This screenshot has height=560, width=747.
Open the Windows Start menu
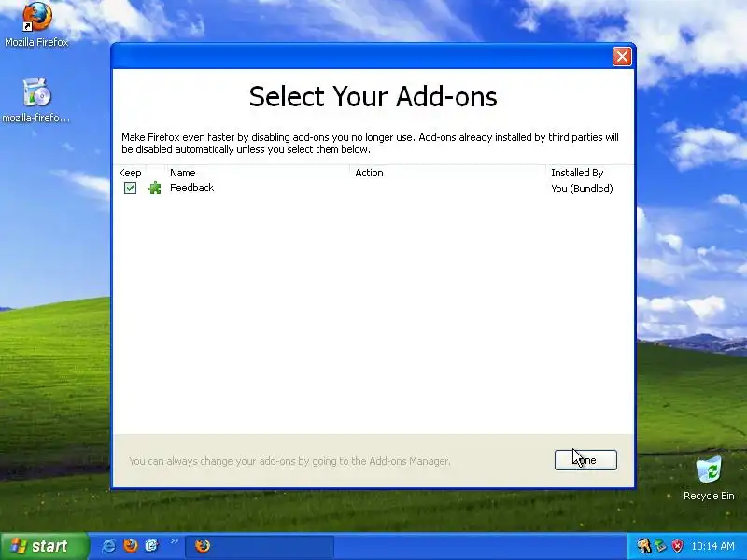[x=45, y=546]
